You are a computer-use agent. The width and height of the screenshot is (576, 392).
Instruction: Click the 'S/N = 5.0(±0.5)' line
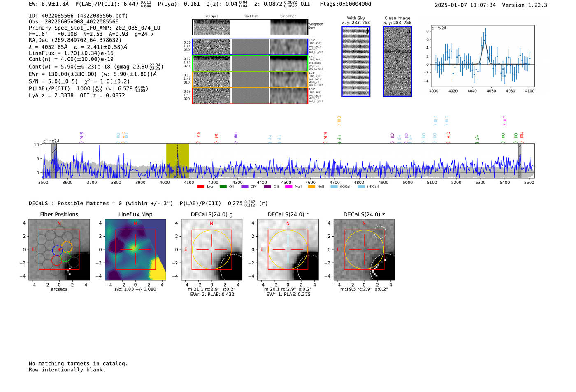[x=79, y=81]
